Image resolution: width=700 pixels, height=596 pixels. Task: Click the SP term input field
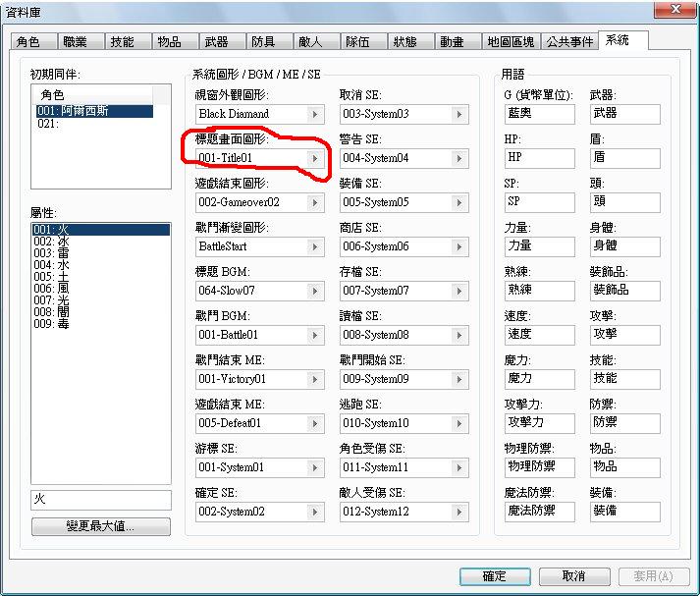540,202
